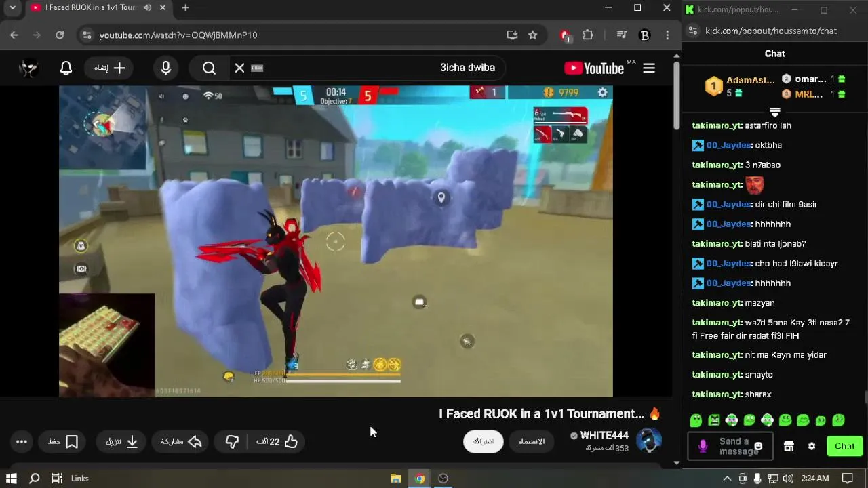
Task: View site information for youtube.com
Action: point(86,35)
